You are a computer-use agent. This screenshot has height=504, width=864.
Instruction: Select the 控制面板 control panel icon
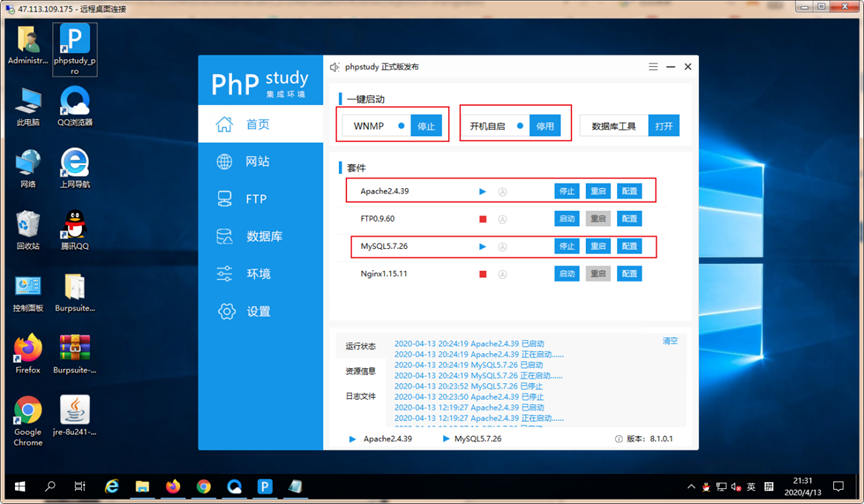click(x=28, y=292)
